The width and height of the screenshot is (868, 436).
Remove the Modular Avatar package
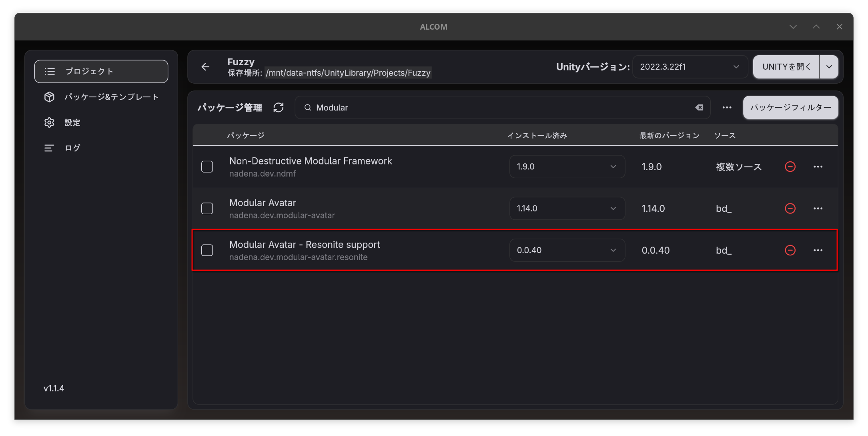(x=790, y=208)
